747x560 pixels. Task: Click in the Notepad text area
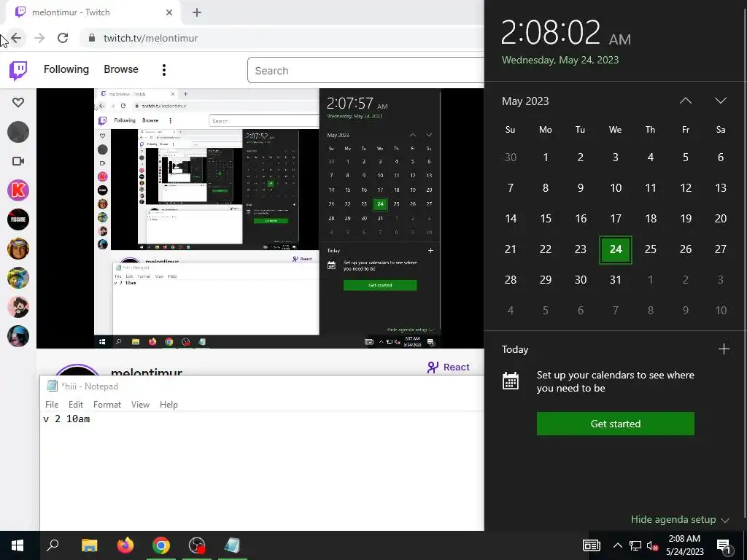pyautogui.click(x=262, y=472)
